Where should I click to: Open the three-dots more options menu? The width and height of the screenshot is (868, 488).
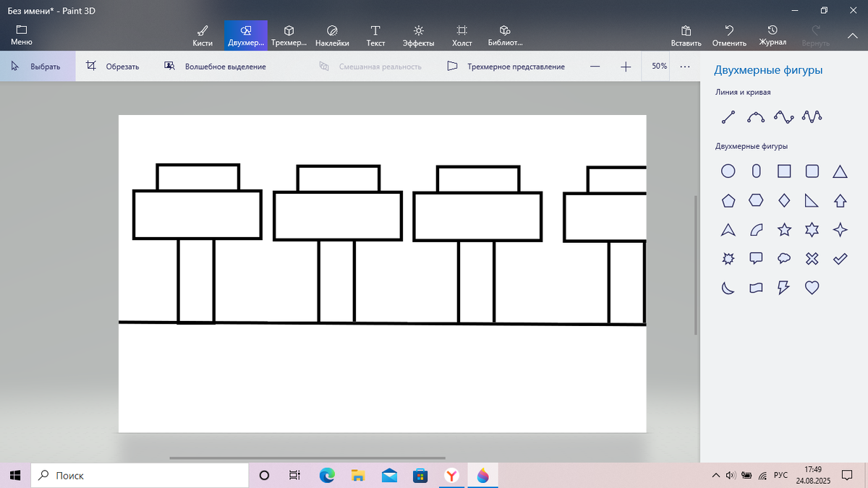click(x=685, y=66)
